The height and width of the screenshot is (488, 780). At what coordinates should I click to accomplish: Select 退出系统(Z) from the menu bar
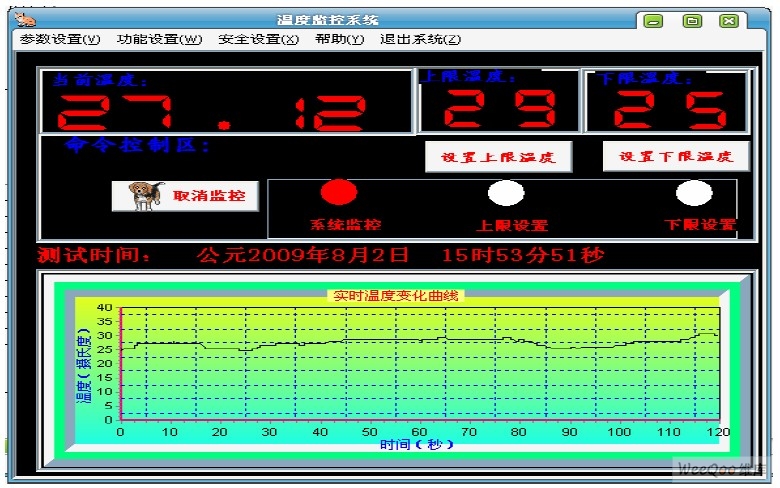pyautogui.click(x=420, y=40)
